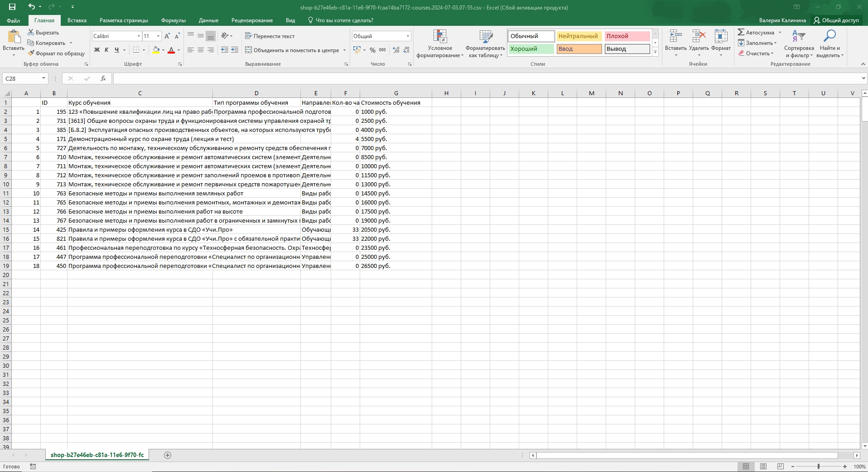The height and width of the screenshot is (472, 868).
Task: Align text to bottom of cell
Action: pyautogui.click(x=211, y=36)
